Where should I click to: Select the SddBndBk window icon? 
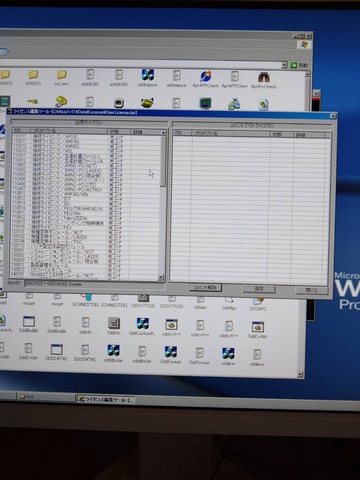pos(29,321)
